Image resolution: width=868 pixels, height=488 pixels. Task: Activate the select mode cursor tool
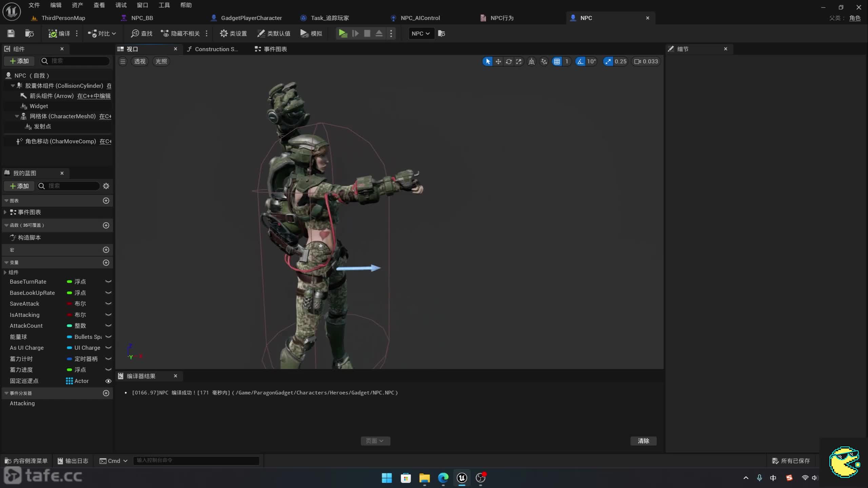[x=488, y=61]
